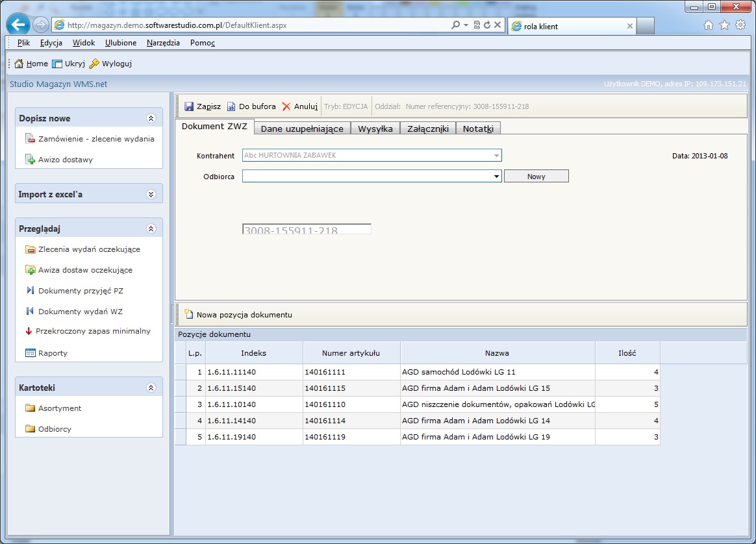Click the Nowa pozycja dokumentu icon
756x544 pixels.
pos(188,315)
